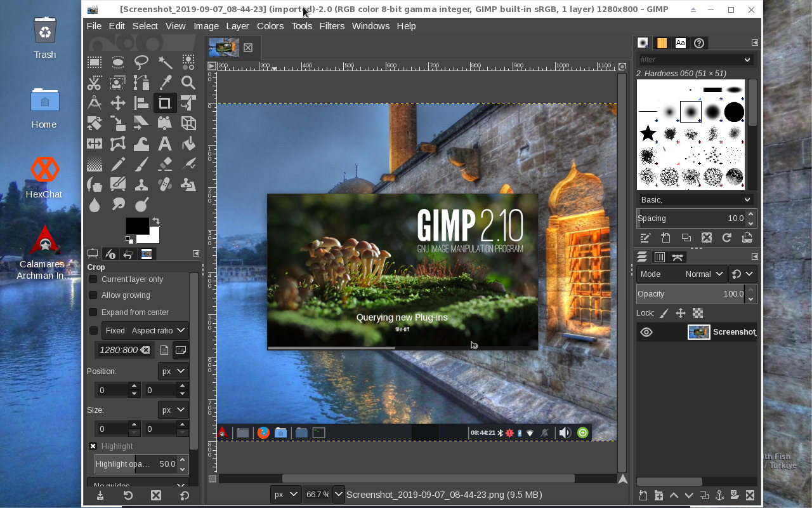This screenshot has height=508, width=812.
Task: Select the Color Picker eyedropper tool
Action: click(165, 83)
